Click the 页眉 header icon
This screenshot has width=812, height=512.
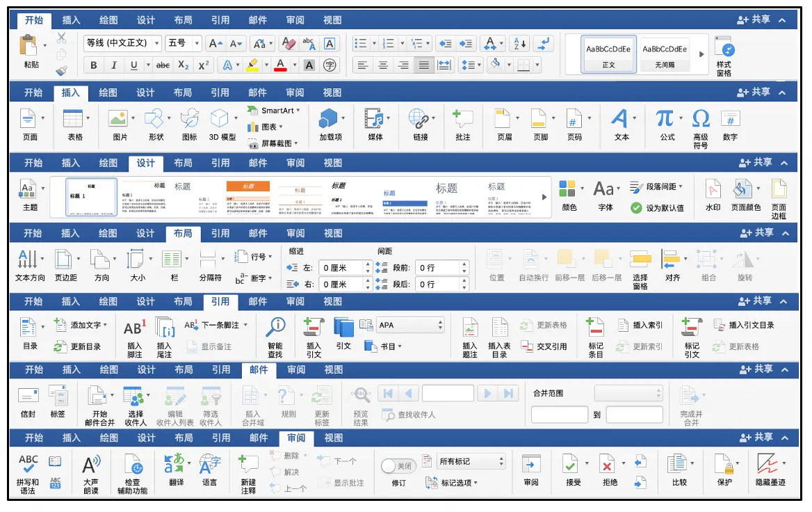coord(503,119)
